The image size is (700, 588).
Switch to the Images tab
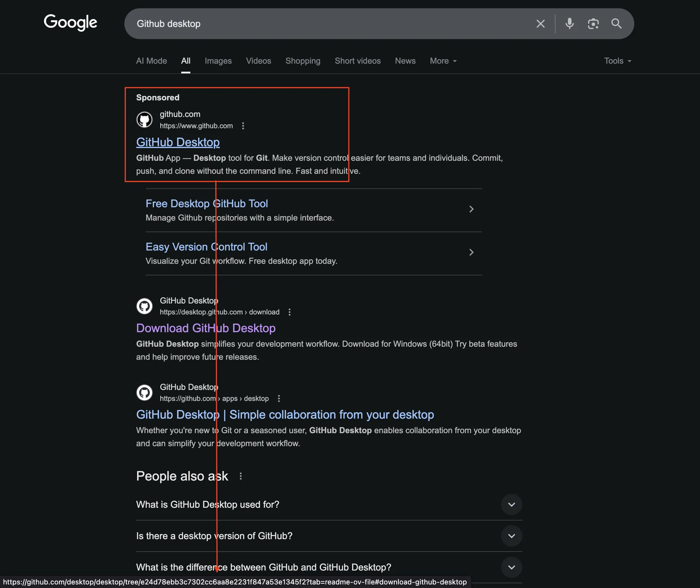coord(218,61)
